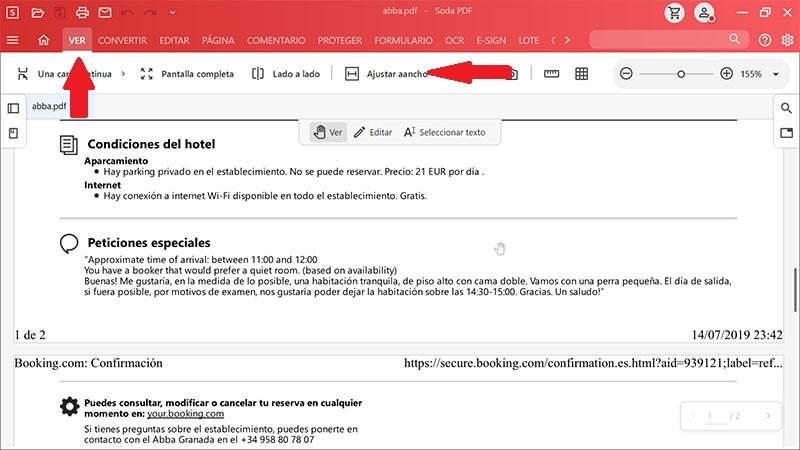The image size is (800, 450).
Task: Open the PÁGINA tab
Action: (x=218, y=40)
